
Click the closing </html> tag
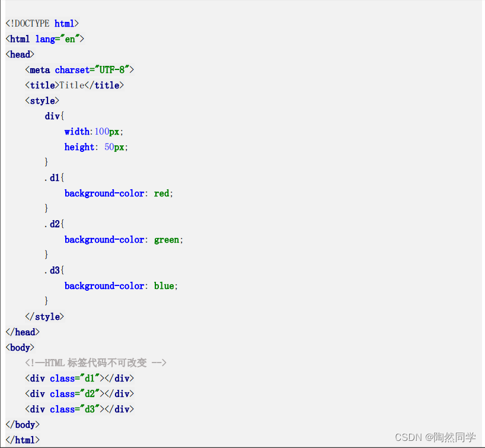(23, 440)
